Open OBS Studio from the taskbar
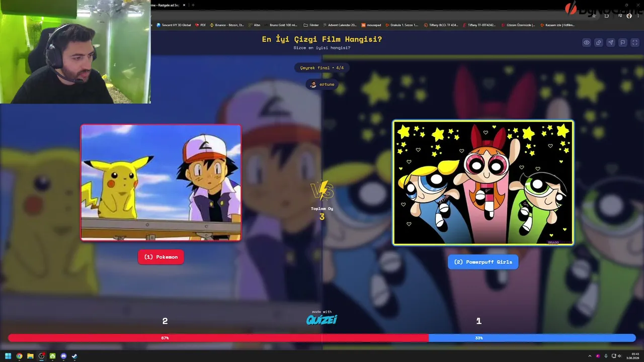 point(41,356)
